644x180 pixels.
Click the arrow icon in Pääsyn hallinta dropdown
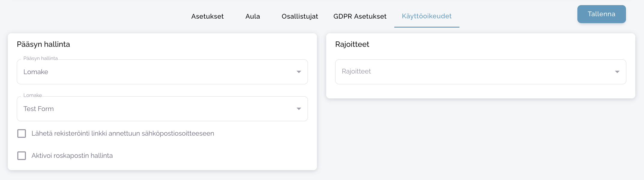(299, 72)
